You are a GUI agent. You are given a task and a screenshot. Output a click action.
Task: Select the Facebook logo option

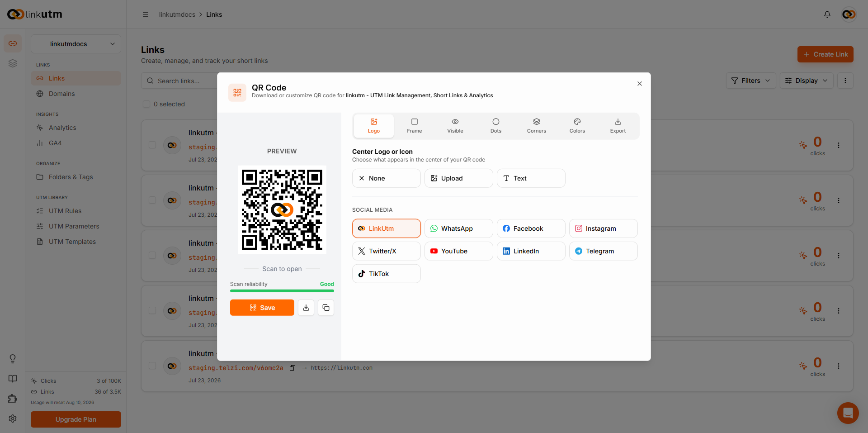531,228
